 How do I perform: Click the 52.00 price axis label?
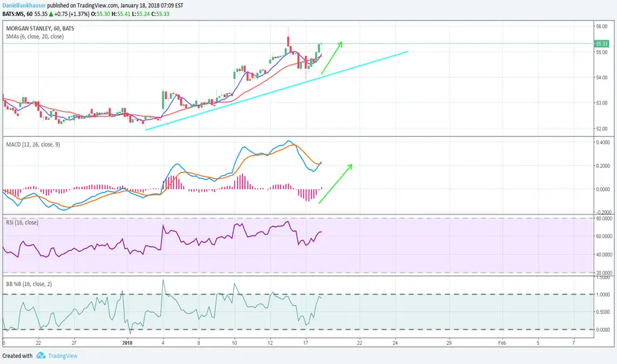click(602, 128)
